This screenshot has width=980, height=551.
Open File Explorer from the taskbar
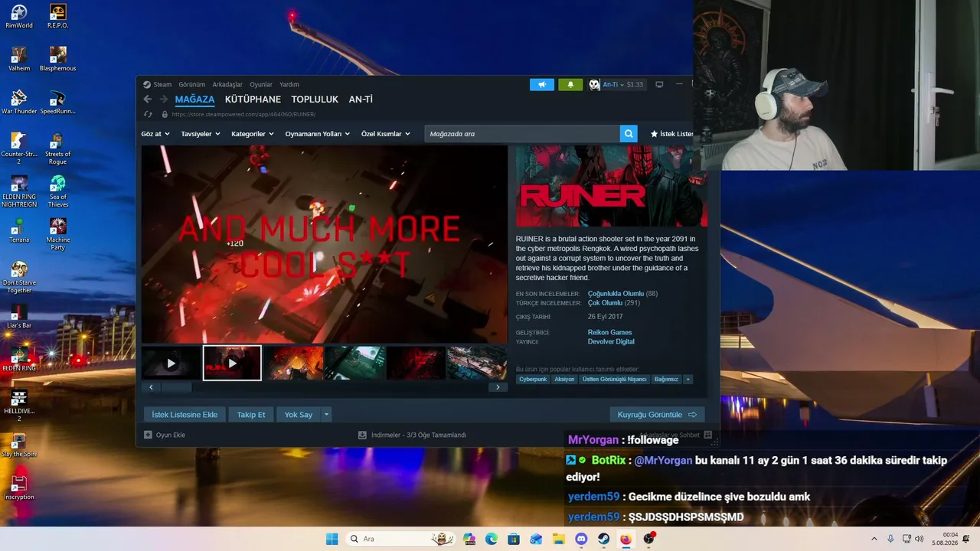(x=559, y=539)
